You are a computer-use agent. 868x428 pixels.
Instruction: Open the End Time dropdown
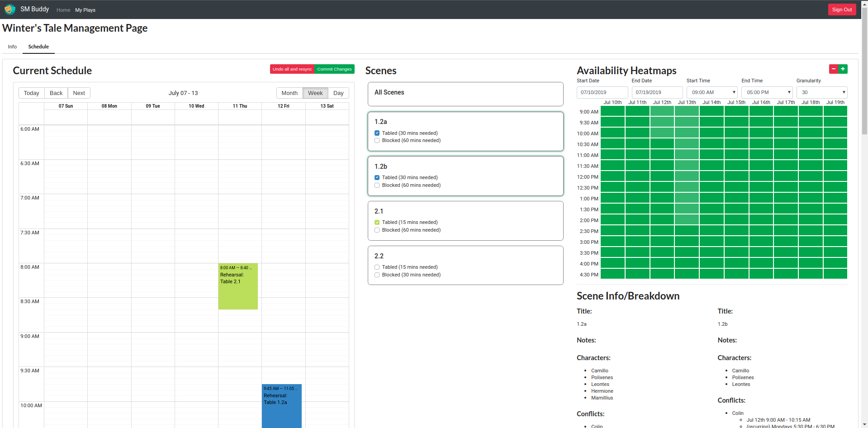(767, 92)
